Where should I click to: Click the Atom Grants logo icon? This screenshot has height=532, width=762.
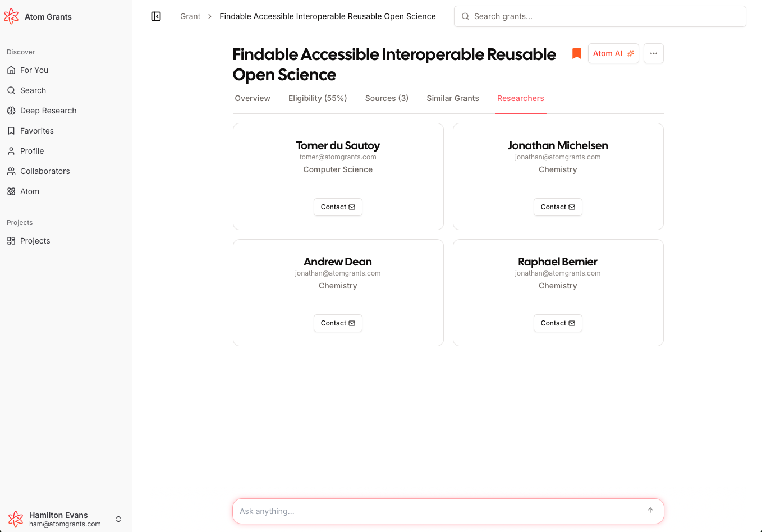(11, 17)
